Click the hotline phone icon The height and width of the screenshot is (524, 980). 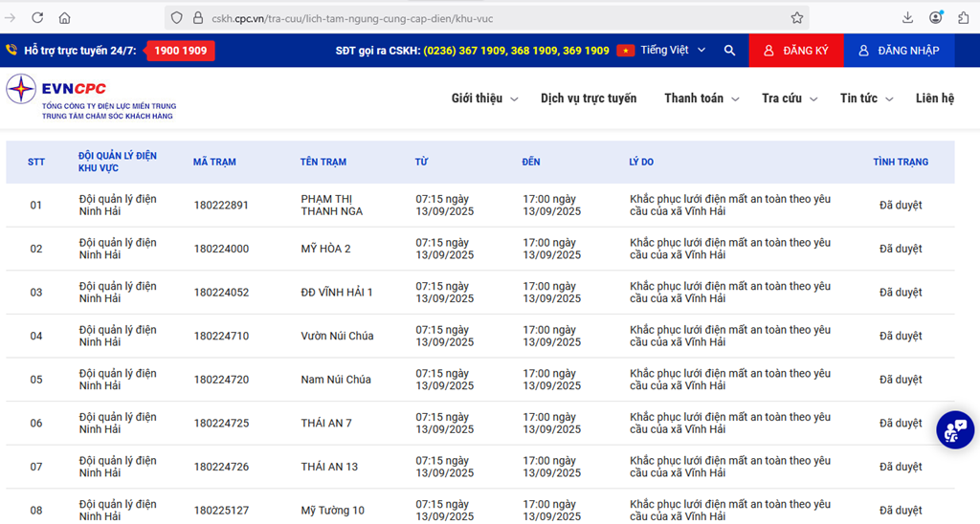tap(11, 50)
